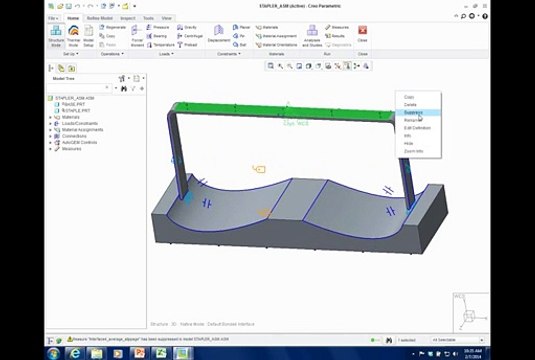535x360 pixels.
Task: Click the Copy command in Operations
Action: [x=107, y=36]
